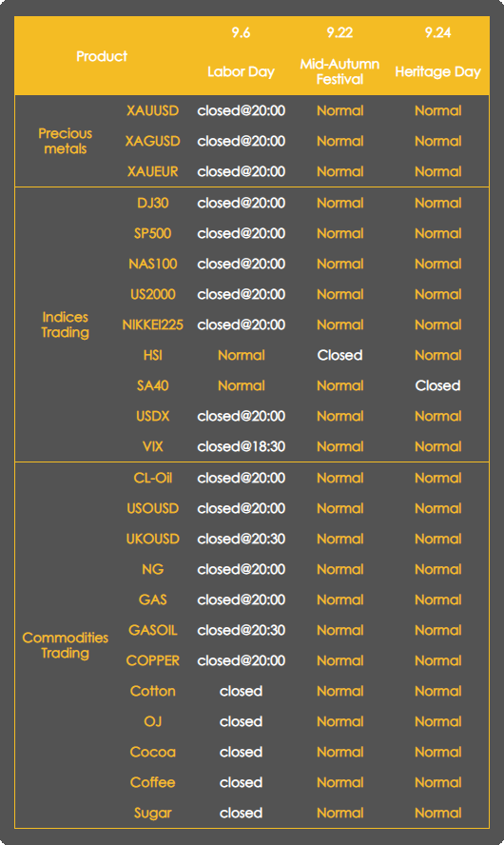Click the Sugar product name
The image size is (504, 845).
152,814
